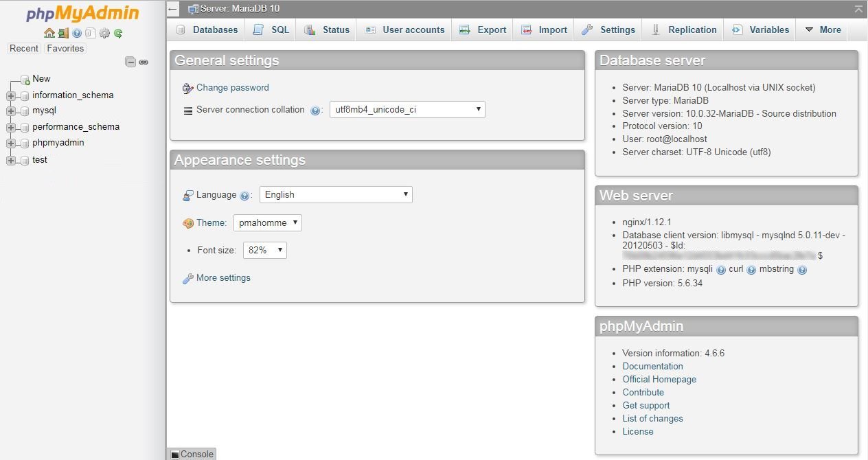Expand the test tree node
This screenshot has width=868, height=460.
11,161
